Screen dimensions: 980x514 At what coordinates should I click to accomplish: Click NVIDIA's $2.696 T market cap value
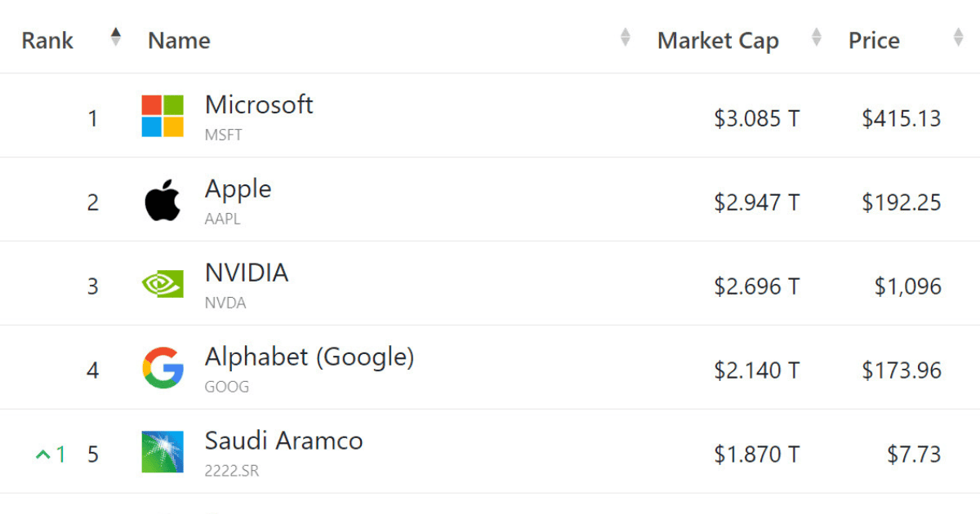(756, 286)
